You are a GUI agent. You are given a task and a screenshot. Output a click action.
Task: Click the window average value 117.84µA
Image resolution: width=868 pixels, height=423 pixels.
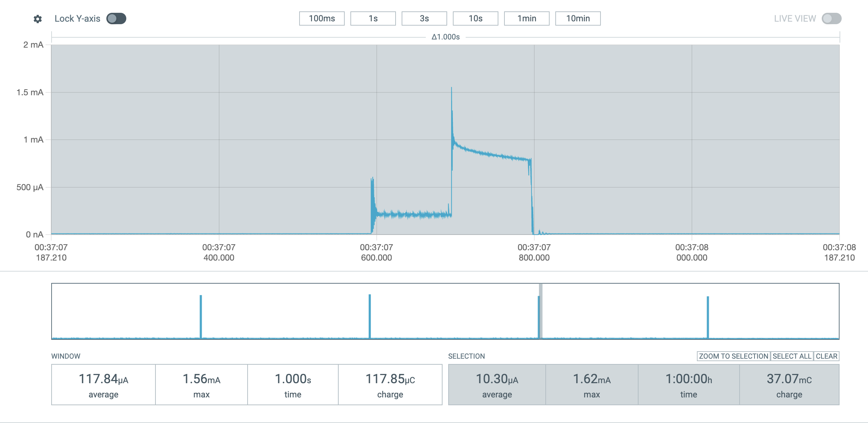tap(104, 379)
